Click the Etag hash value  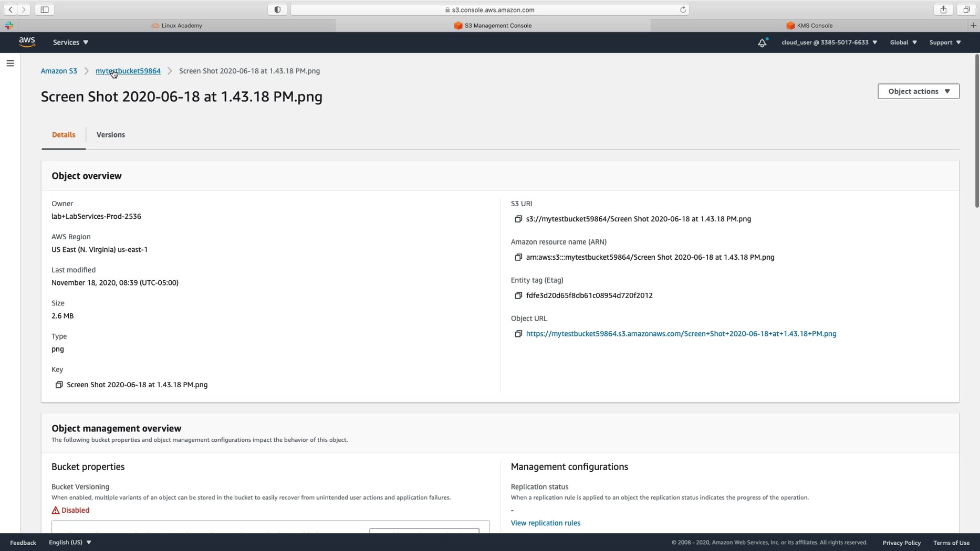click(589, 295)
